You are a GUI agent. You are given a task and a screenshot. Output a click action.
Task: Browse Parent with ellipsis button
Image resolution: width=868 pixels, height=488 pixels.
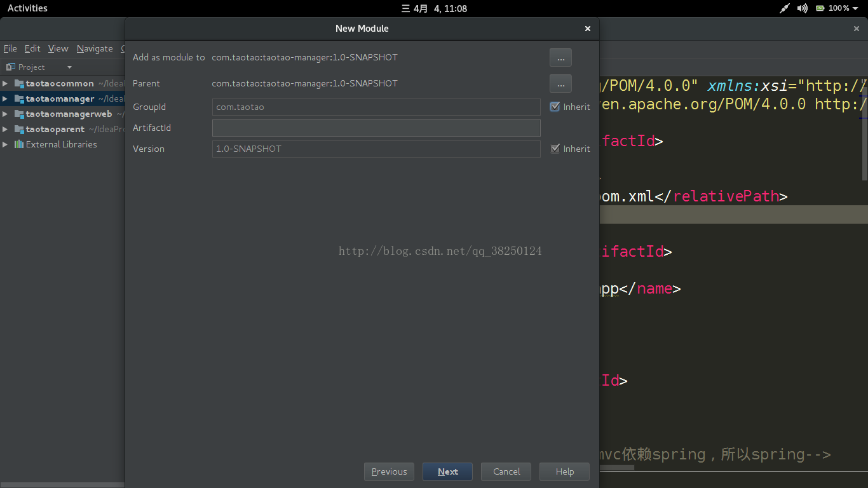560,83
